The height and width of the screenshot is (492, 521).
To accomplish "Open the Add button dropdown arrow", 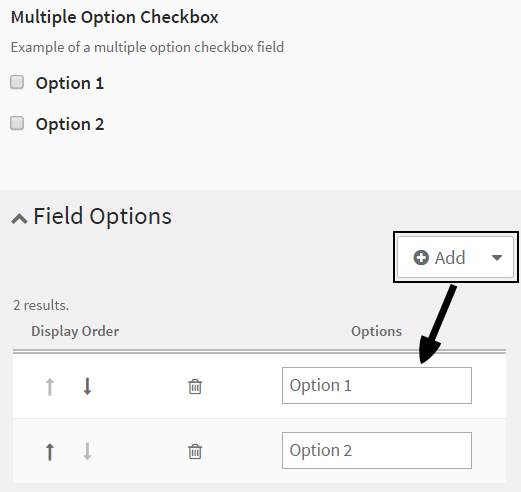I will tap(497, 258).
